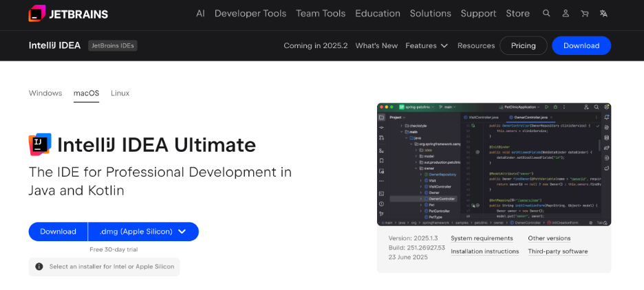The height and width of the screenshot is (290, 644).
Task: Click the info icon beside installer hint
Action: [x=39, y=267]
